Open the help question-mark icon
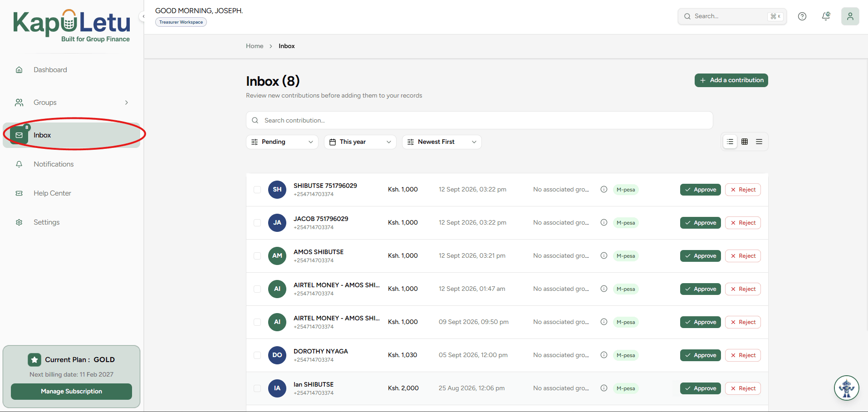 pos(802,16)
